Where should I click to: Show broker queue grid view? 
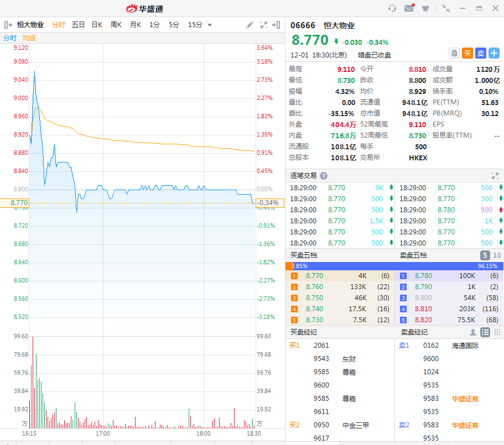(497, 332)
